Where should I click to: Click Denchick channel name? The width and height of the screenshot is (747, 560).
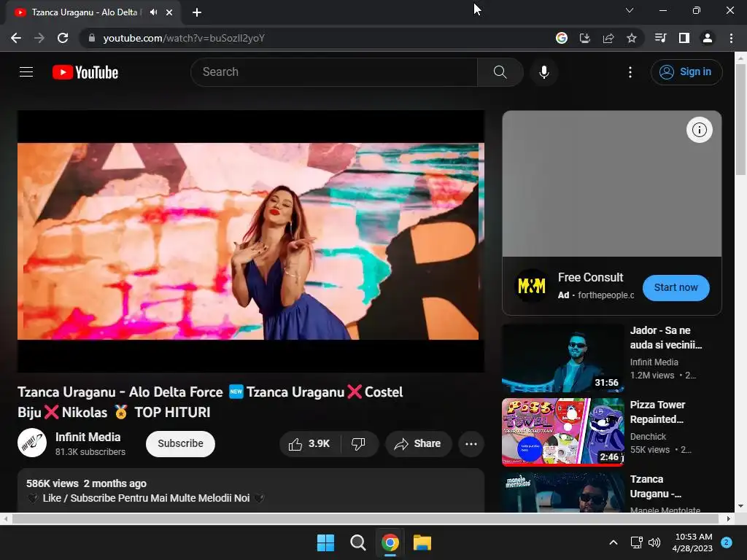point(648,436)
